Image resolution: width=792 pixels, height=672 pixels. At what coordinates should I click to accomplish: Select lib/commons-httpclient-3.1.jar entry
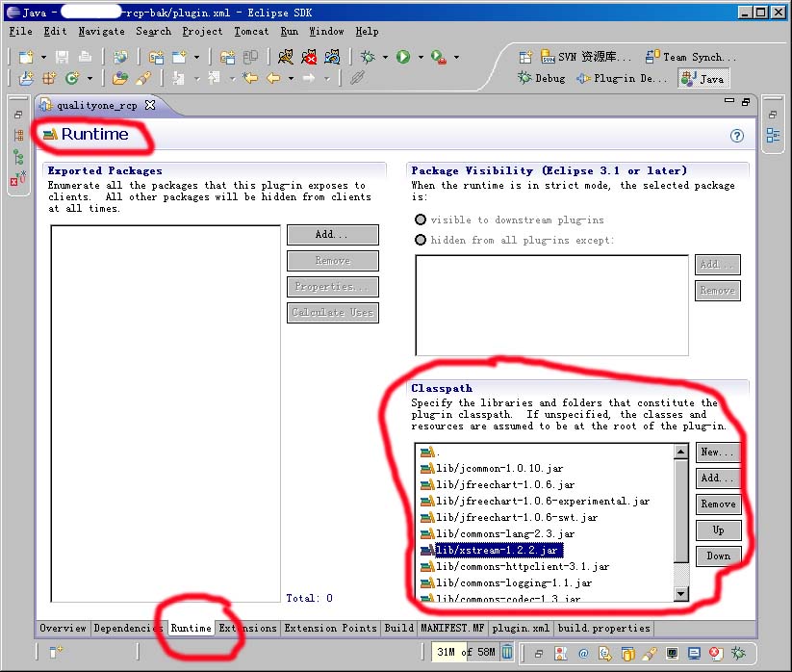pos(515,566)
